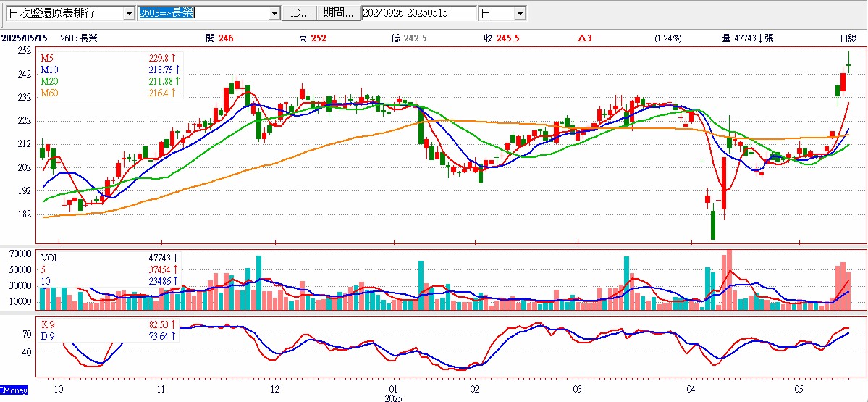Click the low price 低 242.5
The image size is (868, 402).
(409, 38)
